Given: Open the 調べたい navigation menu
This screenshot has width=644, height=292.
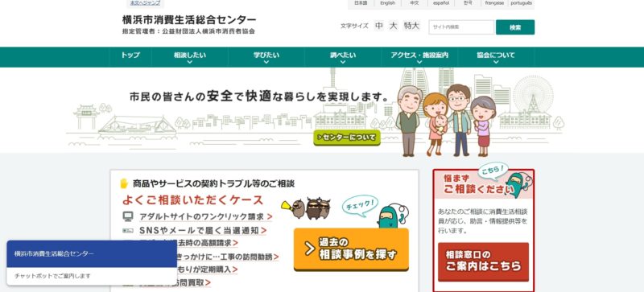Looking at the screenshot, I should (343, 56).
